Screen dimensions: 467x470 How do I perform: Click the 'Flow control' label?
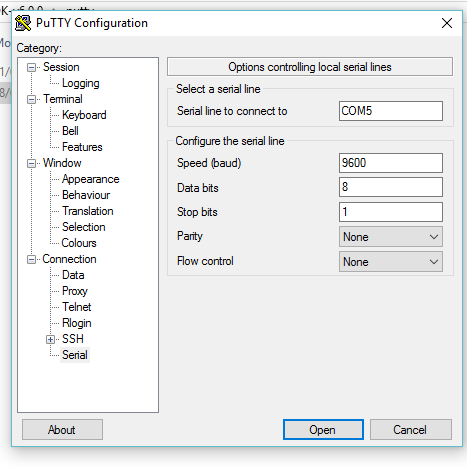[x=205, y=261]
